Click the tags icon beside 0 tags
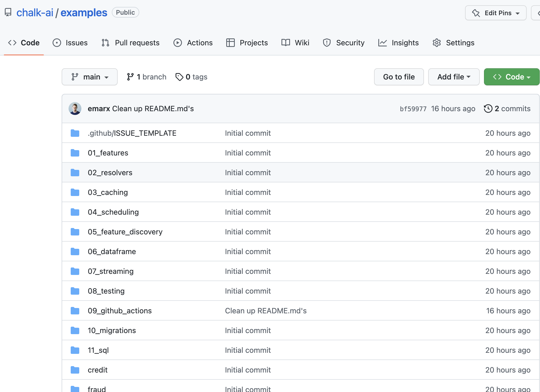This screenshot has height=392, width=540. coord(179,77)
